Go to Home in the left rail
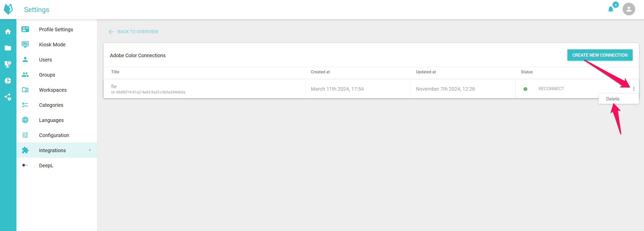644x231 pixels. click(x=8, y=31)
